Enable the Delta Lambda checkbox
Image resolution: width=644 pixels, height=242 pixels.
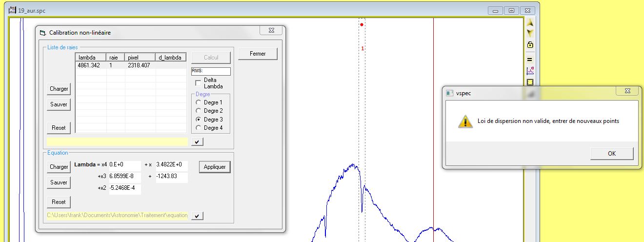198,83
